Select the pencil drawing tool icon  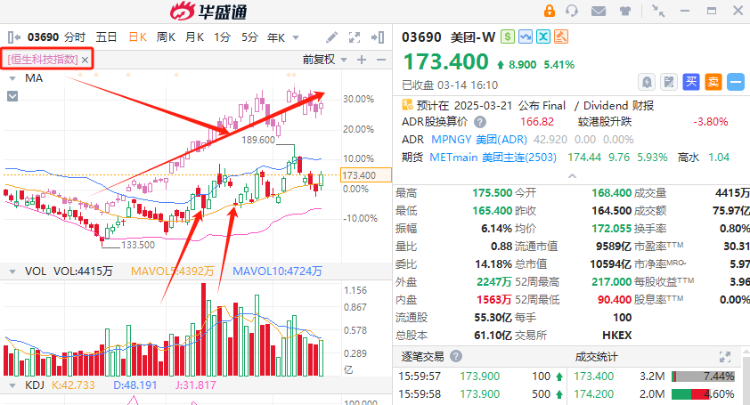coord(331,37)
